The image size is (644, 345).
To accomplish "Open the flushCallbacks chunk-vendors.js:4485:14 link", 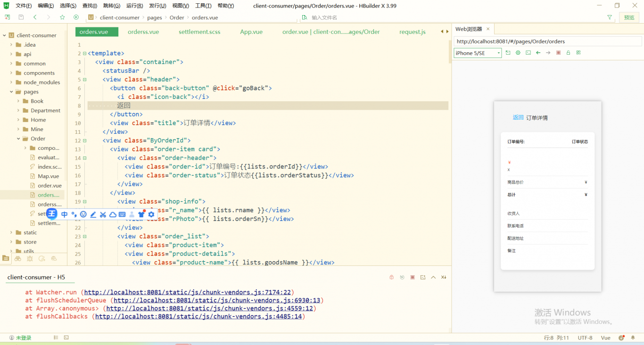I will 198,317.
